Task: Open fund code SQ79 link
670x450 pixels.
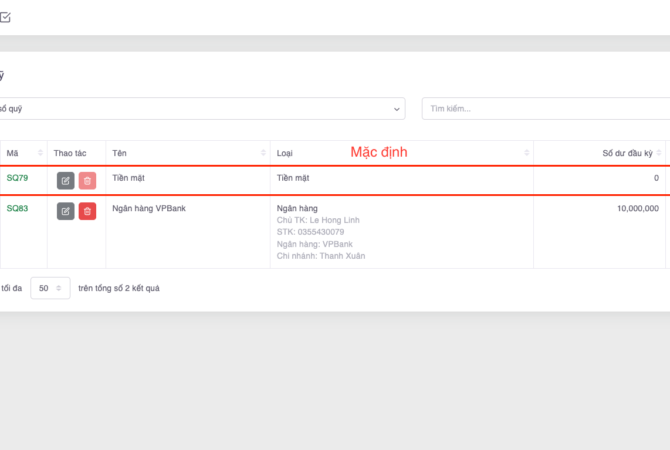Action: (18, 178)
